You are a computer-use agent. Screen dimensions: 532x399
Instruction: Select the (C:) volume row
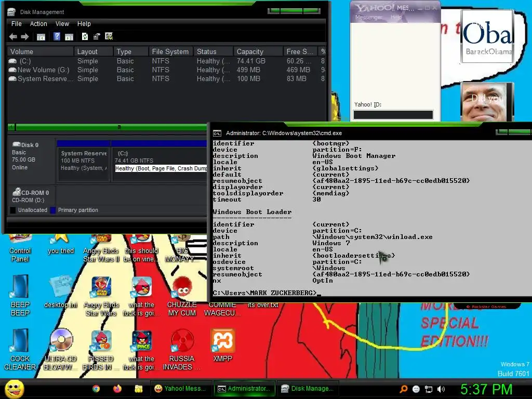point(166,61)
